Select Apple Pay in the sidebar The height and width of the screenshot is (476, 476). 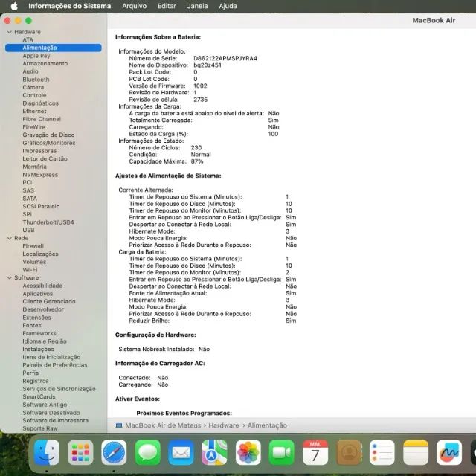36,56
